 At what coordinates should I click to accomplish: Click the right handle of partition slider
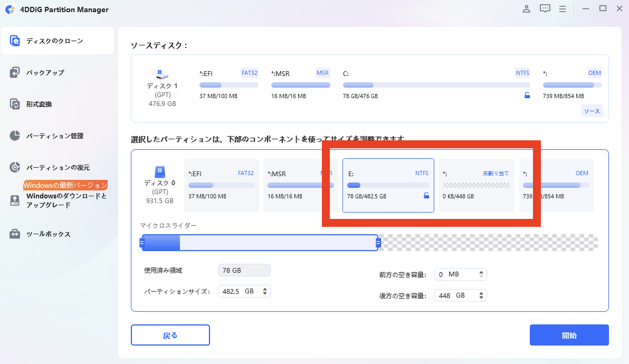pyautogui.click(x=378, y=243)
